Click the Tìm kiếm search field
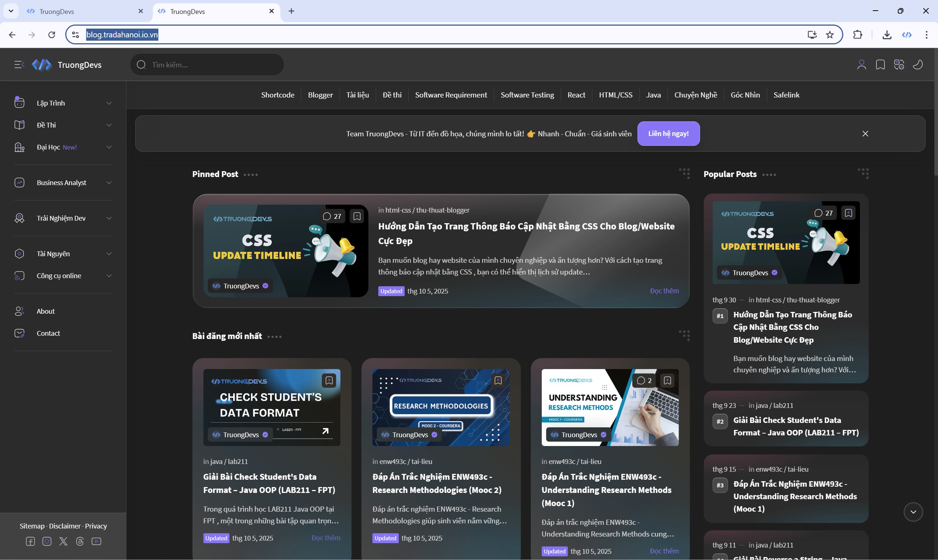Viewport: 938px width, 560px height. [x=211, y=65]
